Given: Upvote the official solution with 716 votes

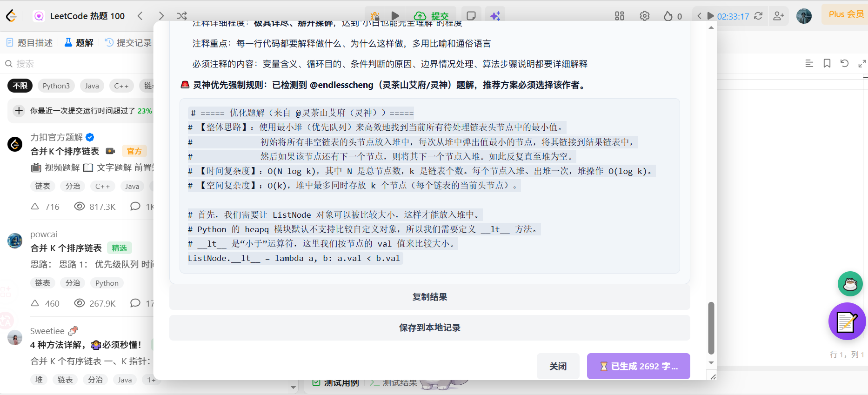Looking at the screenshot, I should 35,206.
